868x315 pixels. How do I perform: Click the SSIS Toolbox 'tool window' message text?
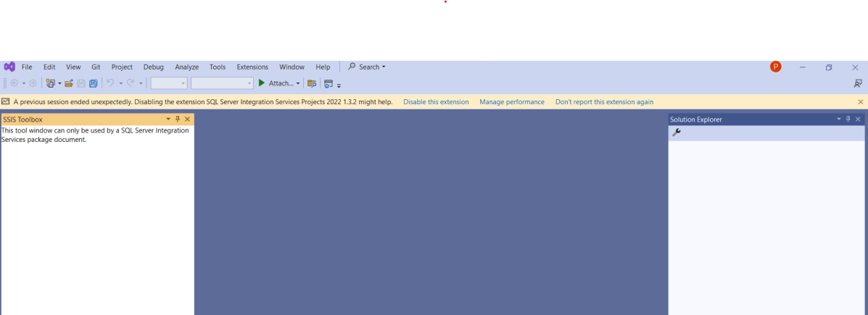(x=95, y=135)
